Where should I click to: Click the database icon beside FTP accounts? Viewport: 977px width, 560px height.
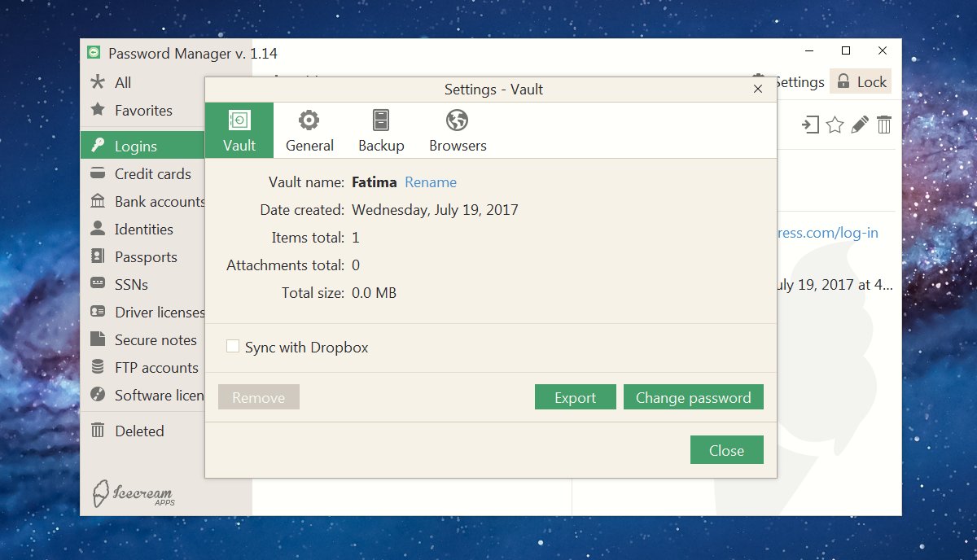(98, 366)
